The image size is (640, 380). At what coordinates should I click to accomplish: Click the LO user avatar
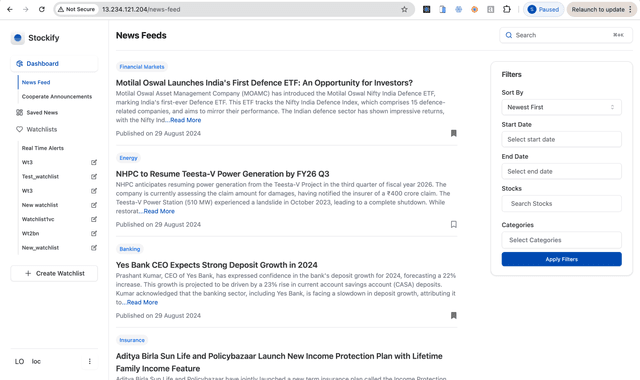(19, 361)
